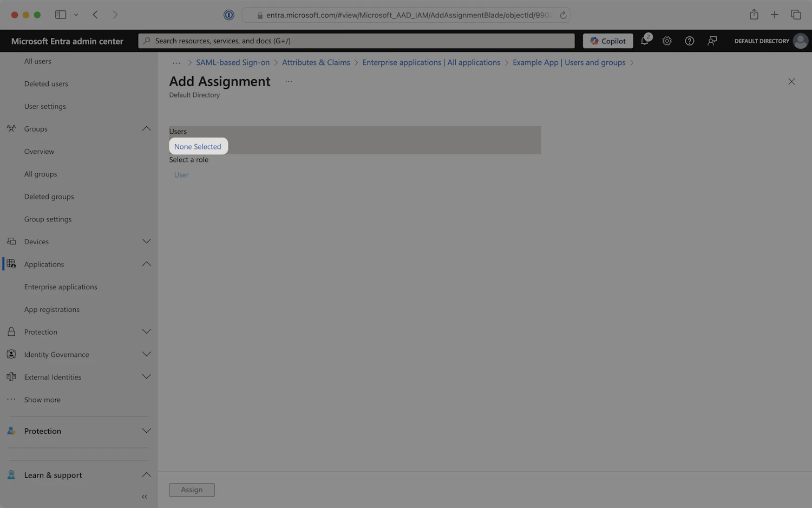Image resolution: width=812 pixels, height=508 pixels.
Task: Open a new tab with plus icon
Action: coord(774,15)
